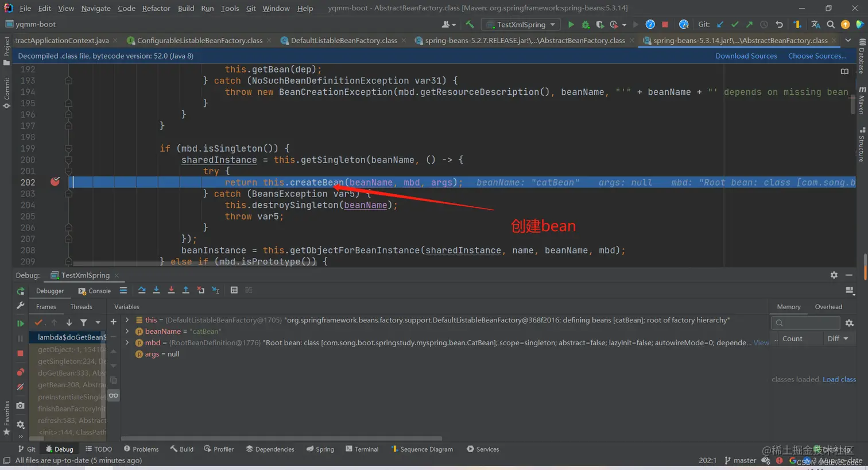Switch to the Console tab
Screen dimensions: 868x470
[95, 291]
